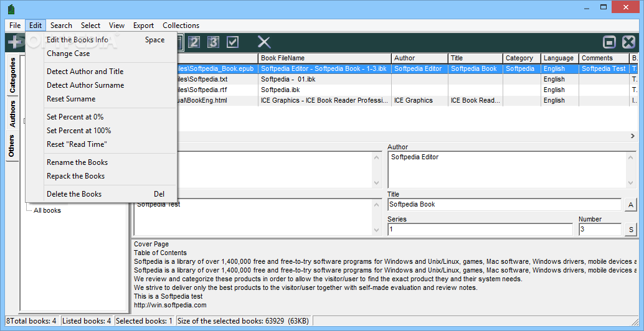Click the Language column header
The width and height of the screenshot is (644, 331).
click(560, 58)
